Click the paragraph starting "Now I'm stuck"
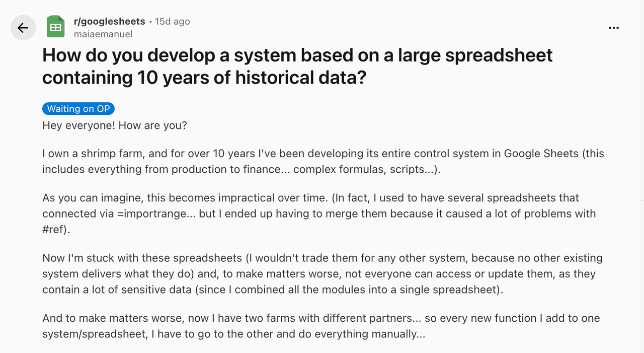Screen dimensions: 644x353 click(x=322, y=274)
